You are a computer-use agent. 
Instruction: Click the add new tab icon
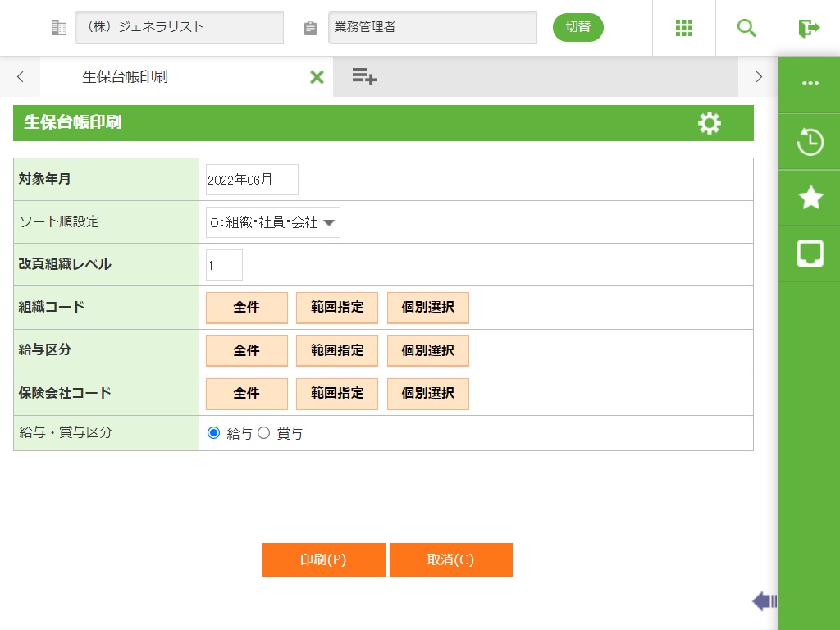(x=364, y=77)
